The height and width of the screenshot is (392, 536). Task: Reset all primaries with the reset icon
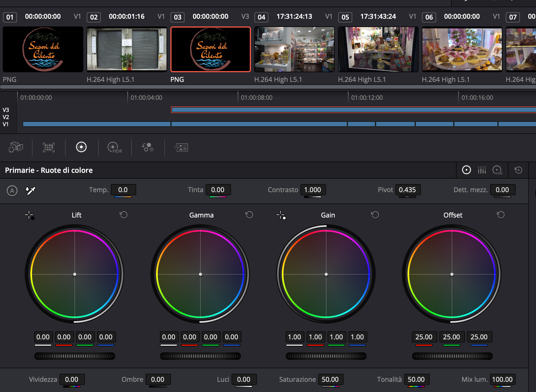[x=518, y=170]
